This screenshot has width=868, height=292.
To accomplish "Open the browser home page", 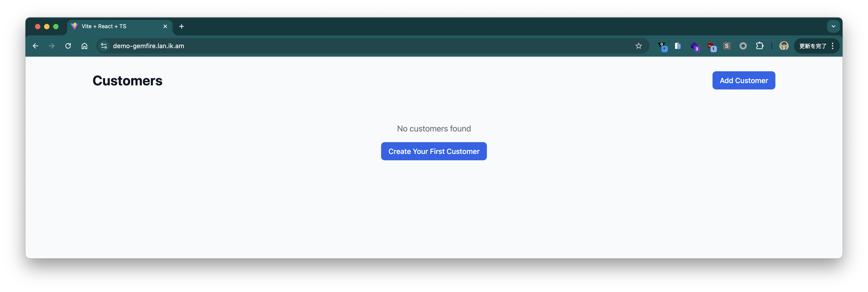I will coord(85,46).
